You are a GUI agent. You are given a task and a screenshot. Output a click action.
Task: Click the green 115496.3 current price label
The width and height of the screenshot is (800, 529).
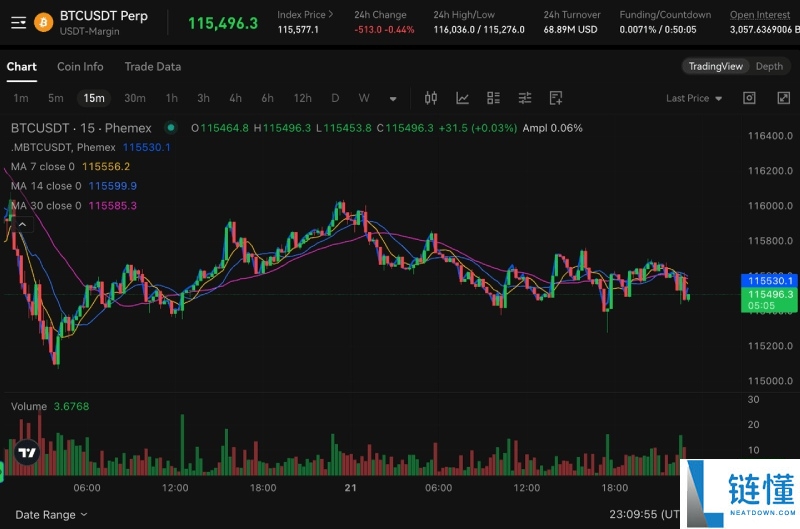click(770, 299)
